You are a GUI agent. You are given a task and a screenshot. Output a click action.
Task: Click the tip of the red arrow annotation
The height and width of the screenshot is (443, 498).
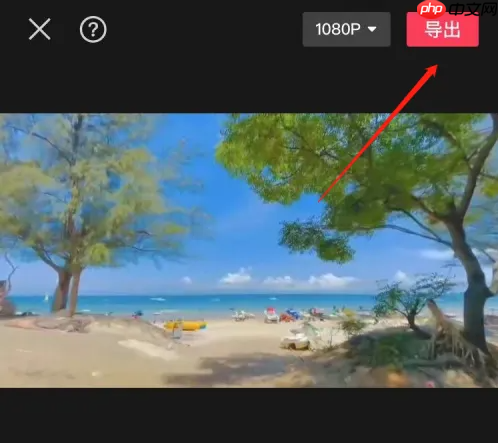coord(435,66)
